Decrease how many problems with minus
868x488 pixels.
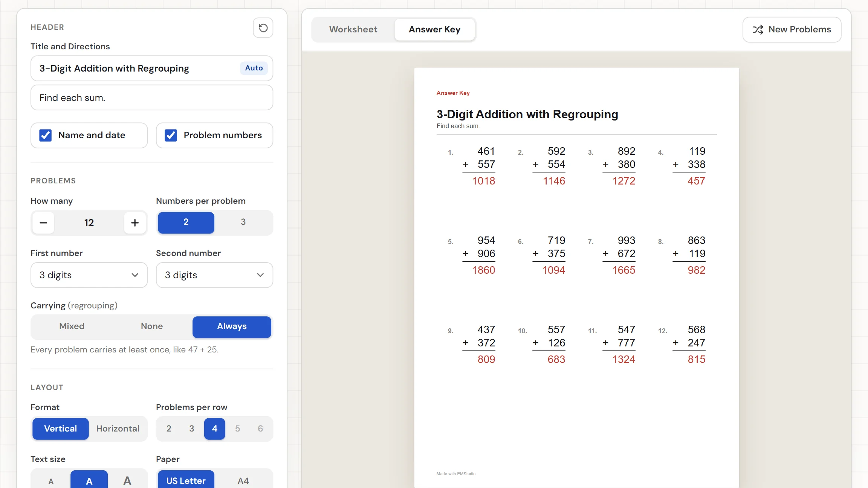43,223
